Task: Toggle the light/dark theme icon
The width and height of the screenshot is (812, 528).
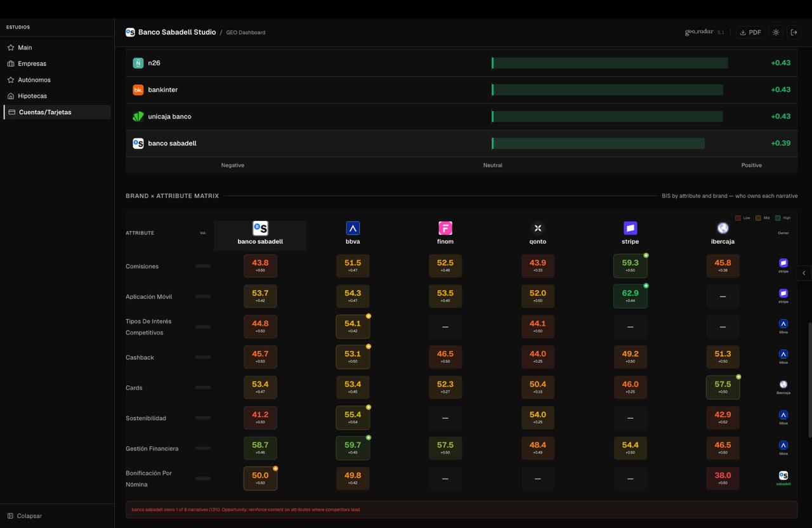Action: click(776, 32)
